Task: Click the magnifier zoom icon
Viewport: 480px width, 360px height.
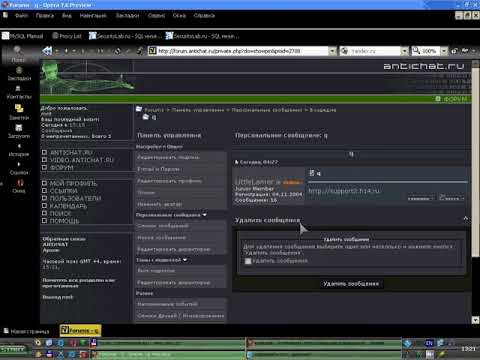Action: (416, 51)
